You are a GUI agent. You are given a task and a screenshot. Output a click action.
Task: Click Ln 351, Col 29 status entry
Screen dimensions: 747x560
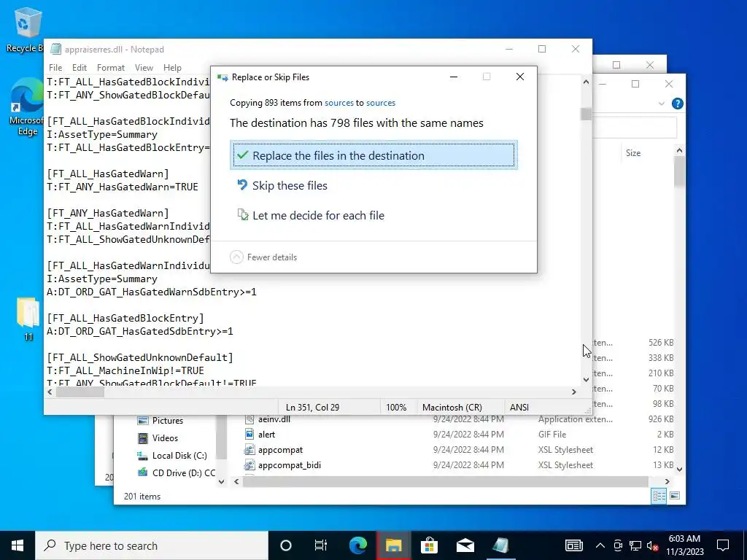(x=312, y=408)
